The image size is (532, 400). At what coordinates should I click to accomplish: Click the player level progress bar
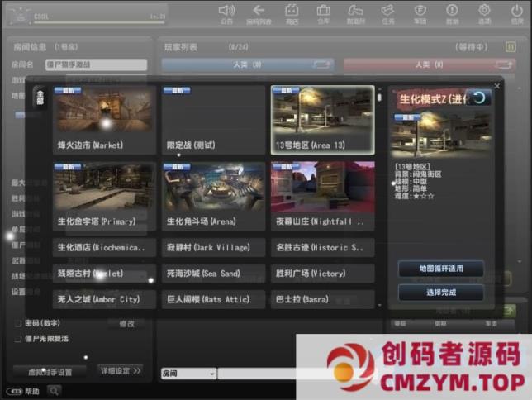(99, 23)
